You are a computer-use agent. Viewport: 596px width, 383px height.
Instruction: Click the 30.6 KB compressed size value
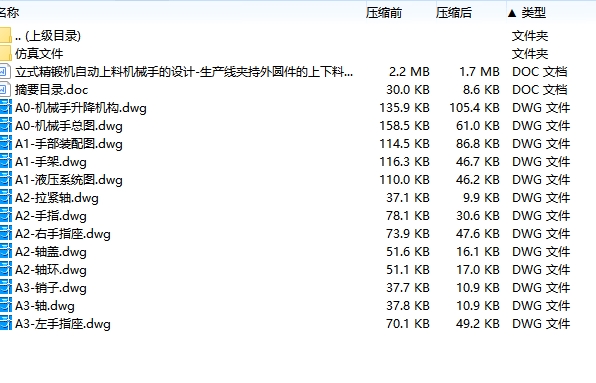point(478,216)
